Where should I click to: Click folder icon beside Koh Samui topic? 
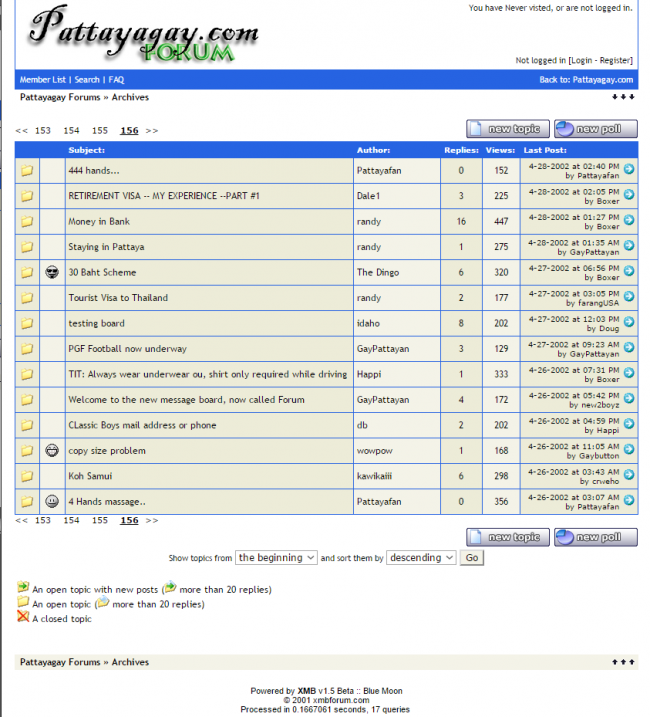(27, 476)
